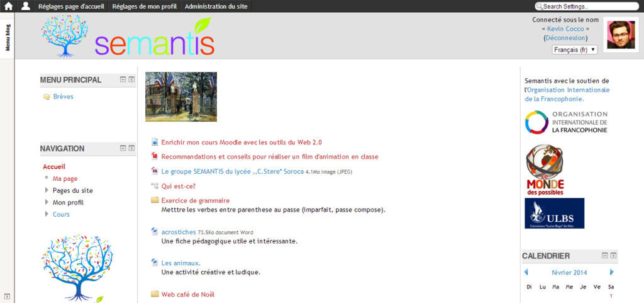644x303 pixels.
Task: Open the Menu blog side tab
Action: point(8,37)
